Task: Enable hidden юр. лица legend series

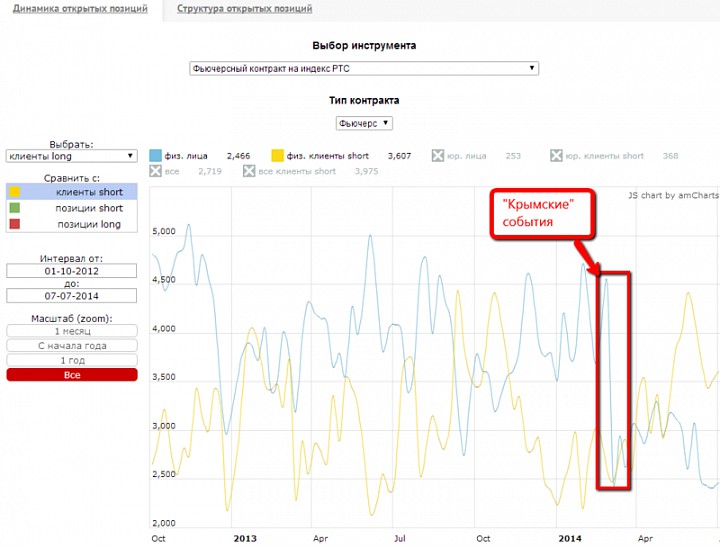Action: [x=438, y=156]
